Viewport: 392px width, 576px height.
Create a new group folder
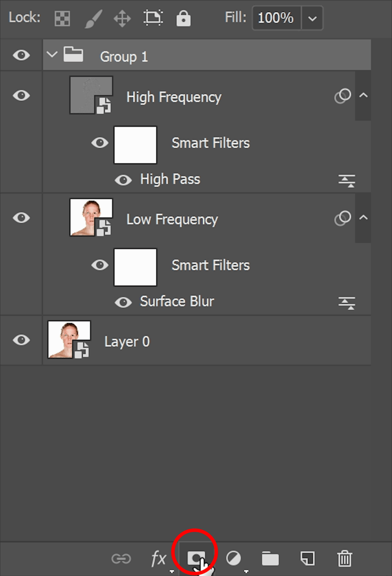coord(270,559)
